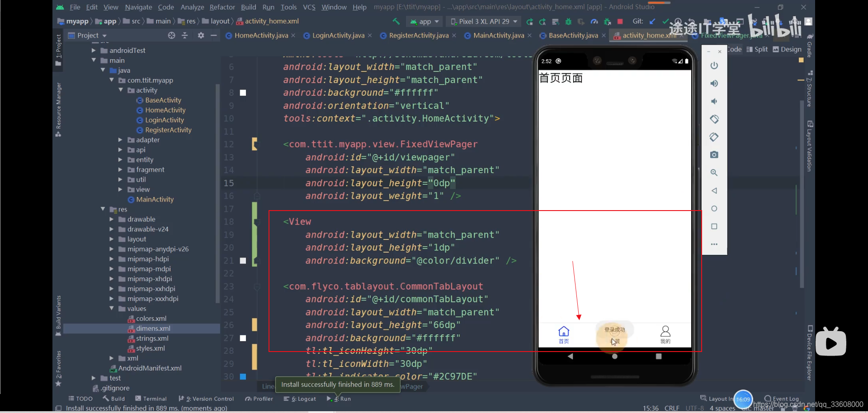Open AndroidManifest.xml in the tree
This screenshot has width=868, height=413.
tap(150, 368)
